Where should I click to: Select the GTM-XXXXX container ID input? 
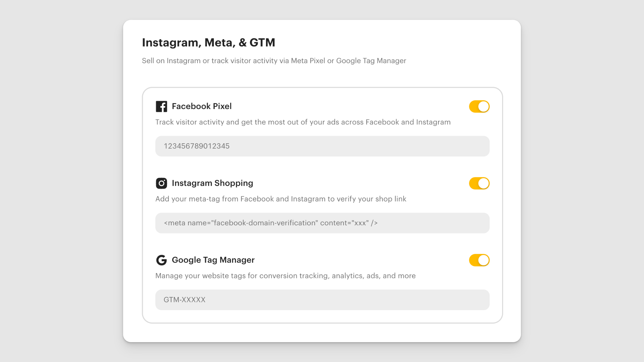(x=322, y=300)
